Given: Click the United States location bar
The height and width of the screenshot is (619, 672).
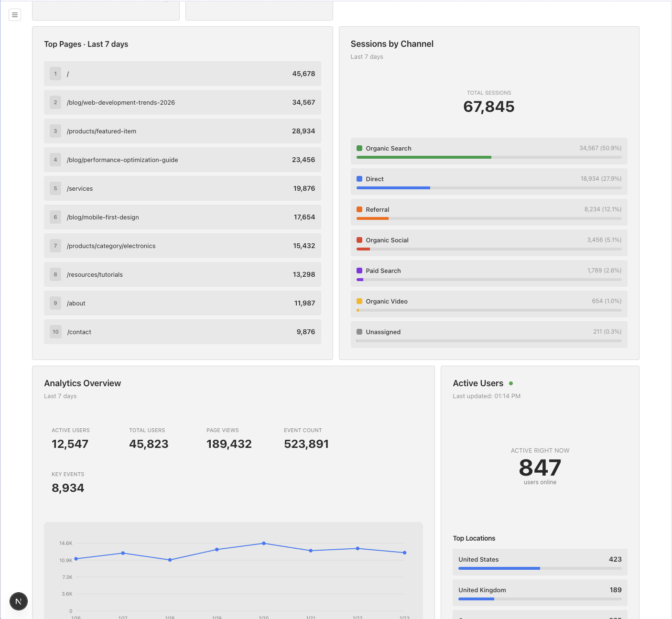Looking at the screenshot, I should coord(540,568).
